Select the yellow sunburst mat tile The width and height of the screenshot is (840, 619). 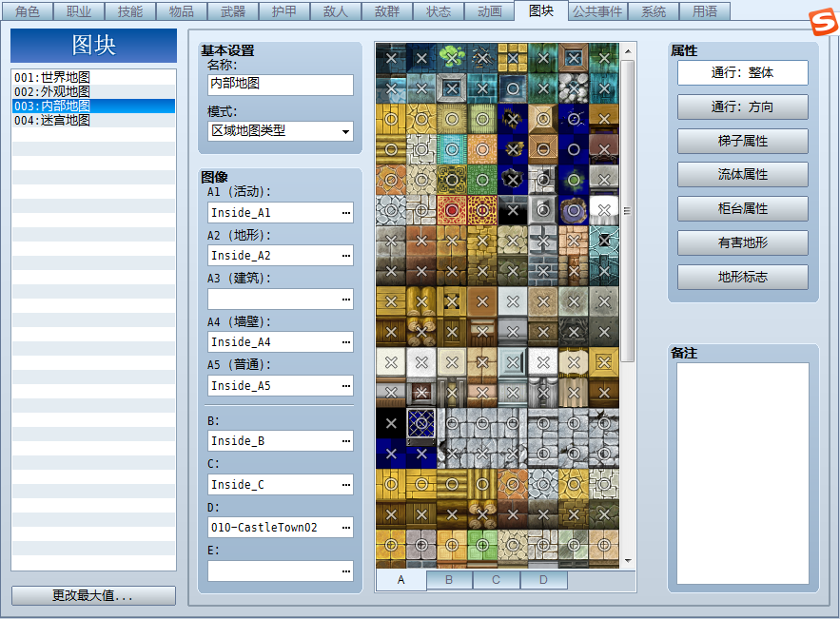point(452,119)
